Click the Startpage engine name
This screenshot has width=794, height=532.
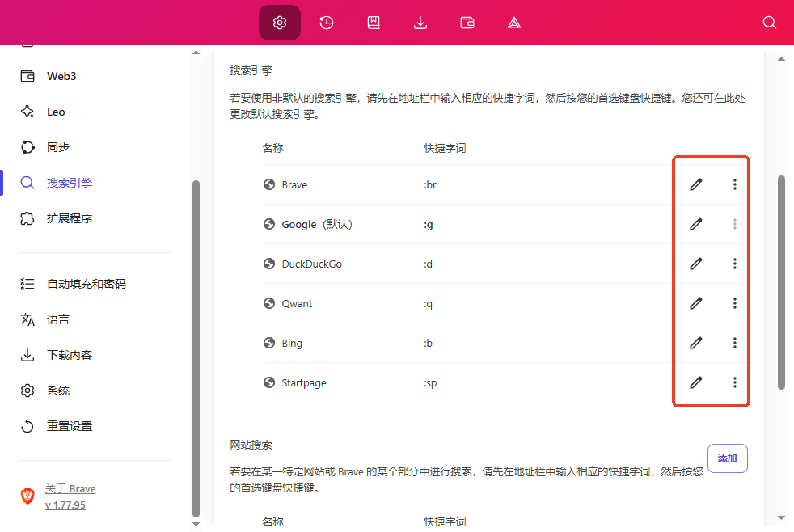coord(304,382)
